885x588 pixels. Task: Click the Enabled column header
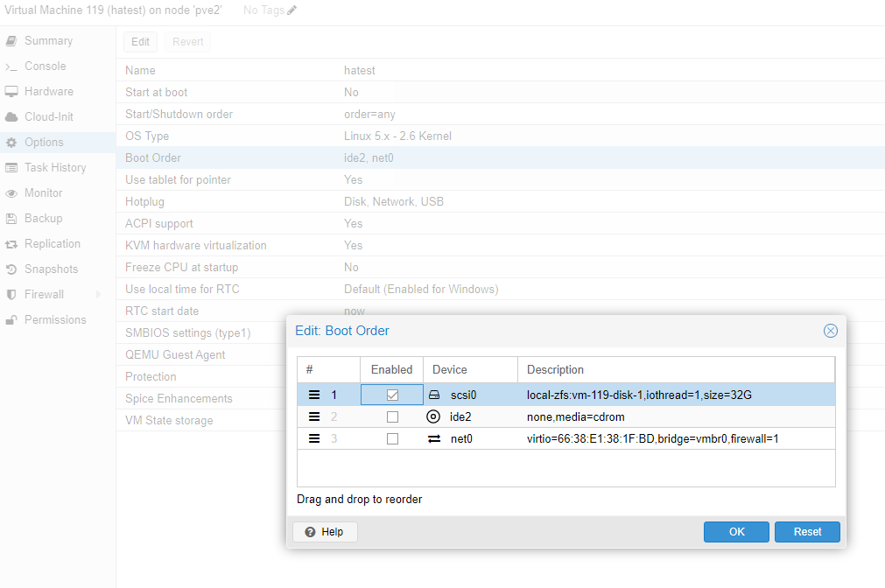[391, 369]
